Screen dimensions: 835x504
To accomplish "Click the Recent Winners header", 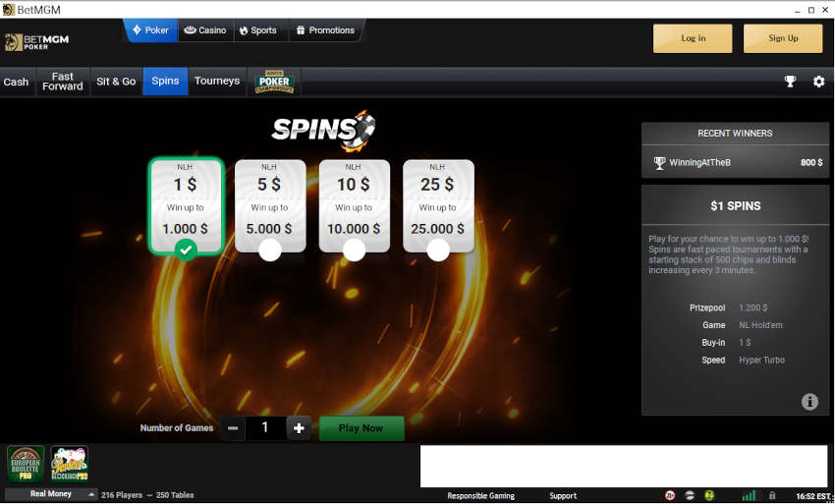I will [x=735, y=134].
